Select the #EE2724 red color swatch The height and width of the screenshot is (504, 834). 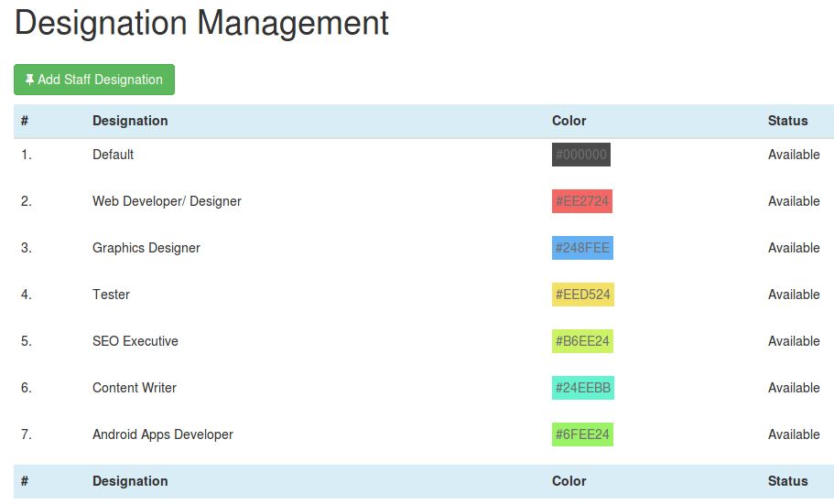(x=582, y=201)
